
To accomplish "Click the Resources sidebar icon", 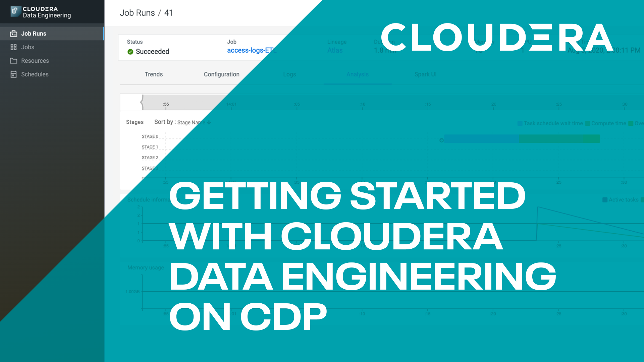I will (14, 61).
